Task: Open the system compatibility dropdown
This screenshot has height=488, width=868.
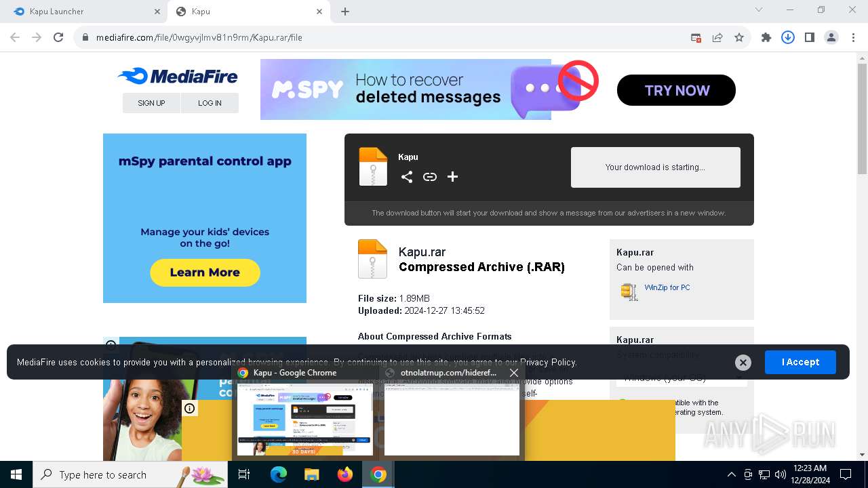Action: 682,378
